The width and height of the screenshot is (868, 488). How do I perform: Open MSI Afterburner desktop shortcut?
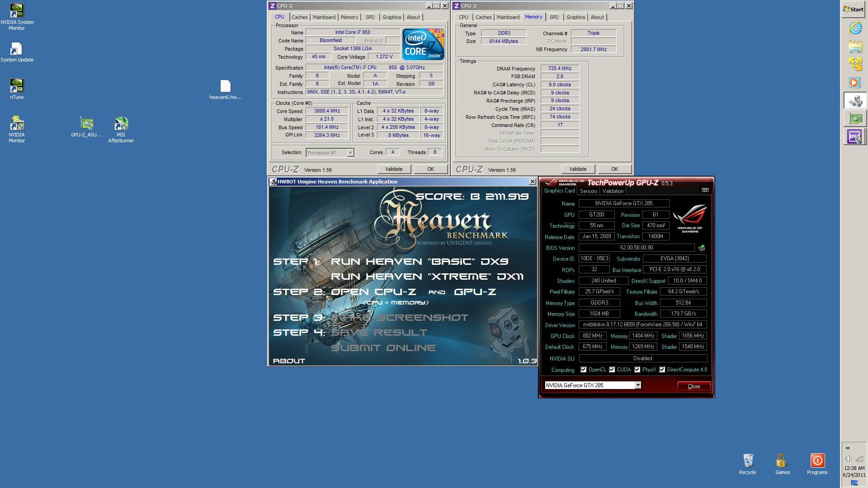[x=121, y=129]
